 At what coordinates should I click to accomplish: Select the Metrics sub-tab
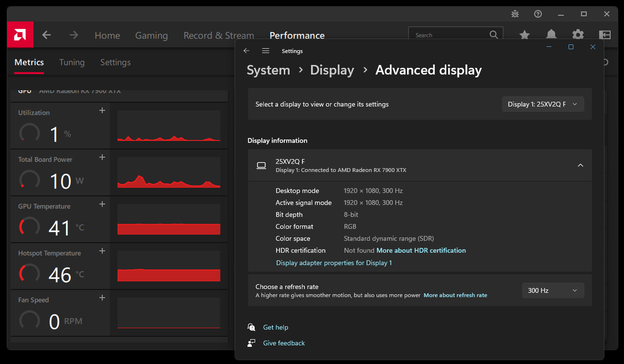pyautogui.click(x=29, y=62)
